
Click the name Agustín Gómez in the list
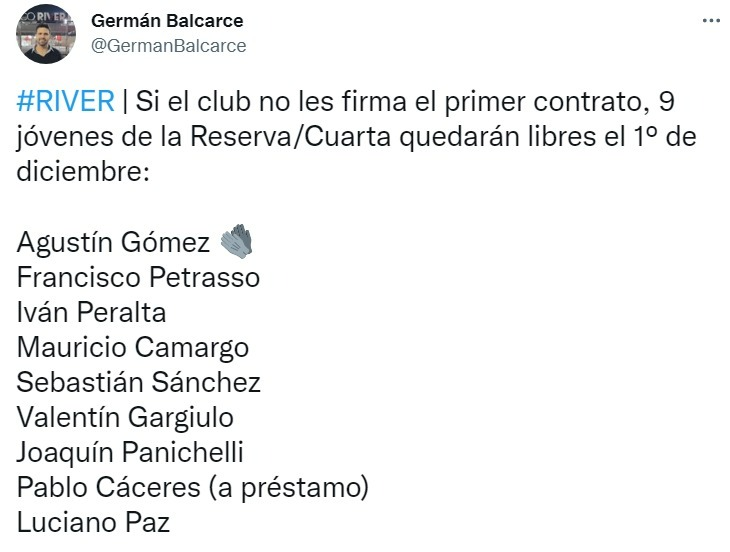point(113,243)
